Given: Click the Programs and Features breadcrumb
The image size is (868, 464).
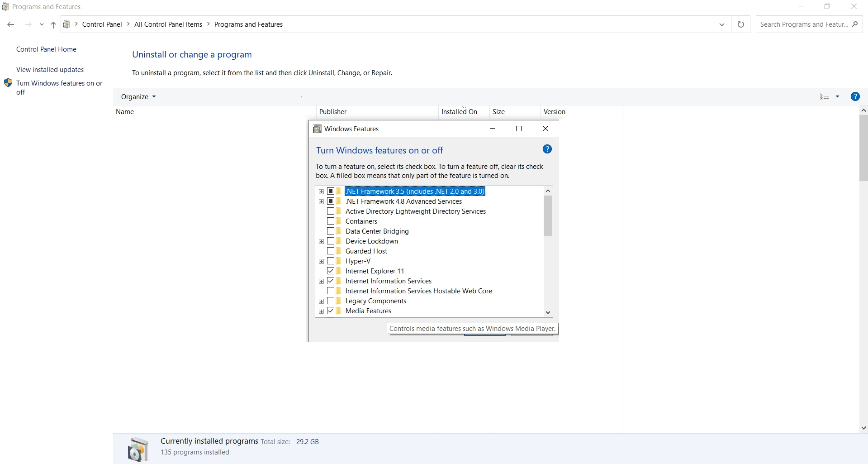Looking at the screenshot, I should point(248,24).
